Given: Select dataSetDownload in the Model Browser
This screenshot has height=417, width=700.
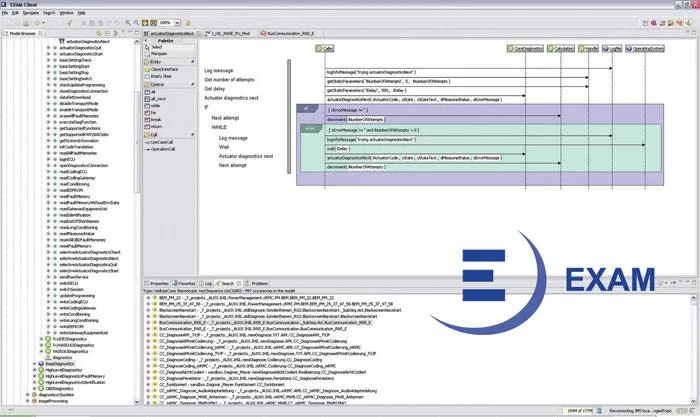Looking at the screenshot, I should pyautogui.click(x=75, y=97).
